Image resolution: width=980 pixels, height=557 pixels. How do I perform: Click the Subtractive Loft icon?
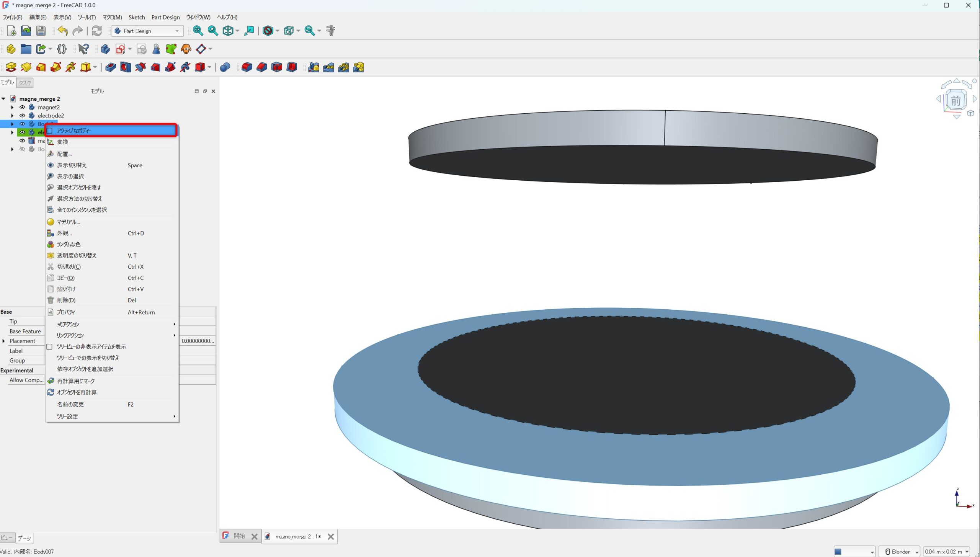point(155,67)
